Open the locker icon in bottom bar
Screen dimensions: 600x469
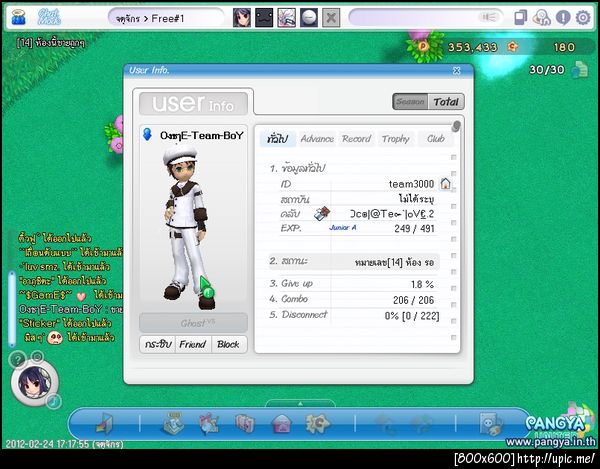click(491, 423)
